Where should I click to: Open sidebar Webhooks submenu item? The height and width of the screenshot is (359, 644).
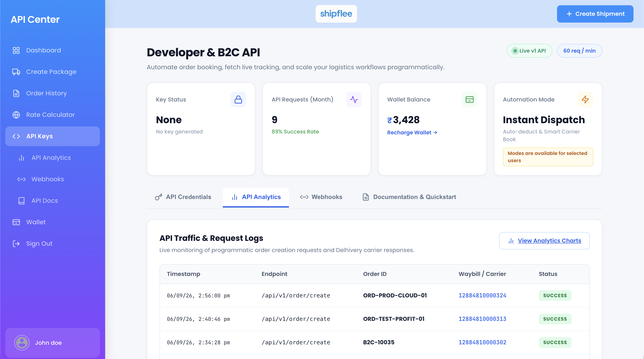[x=53, y=179]
